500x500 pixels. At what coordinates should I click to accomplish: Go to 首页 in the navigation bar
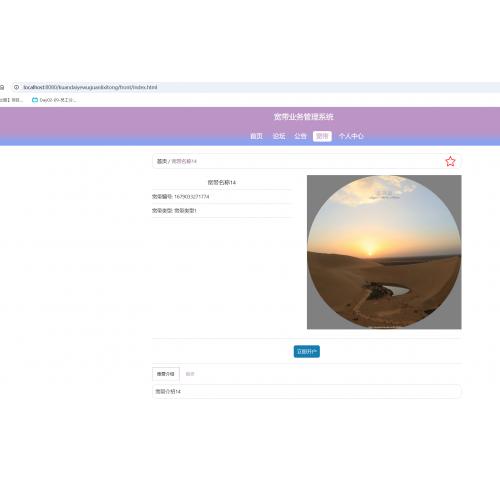tap(256, 136)
